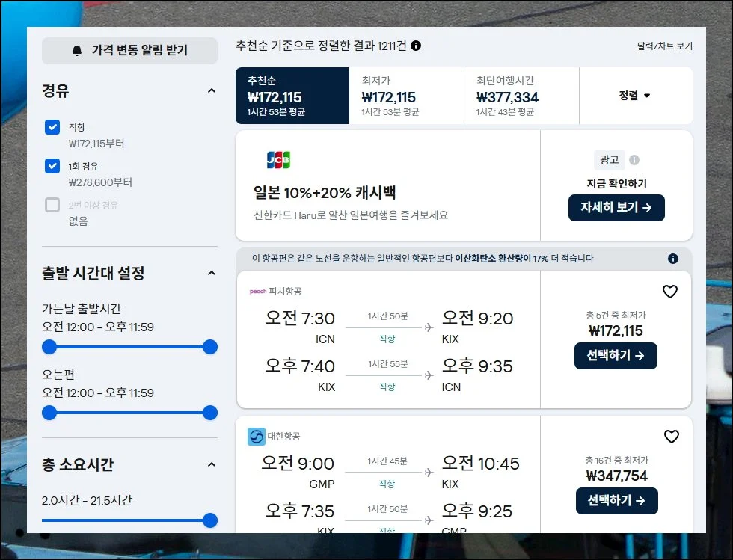
Task: Click info icon next to results count
Action: tap(416, 46)
